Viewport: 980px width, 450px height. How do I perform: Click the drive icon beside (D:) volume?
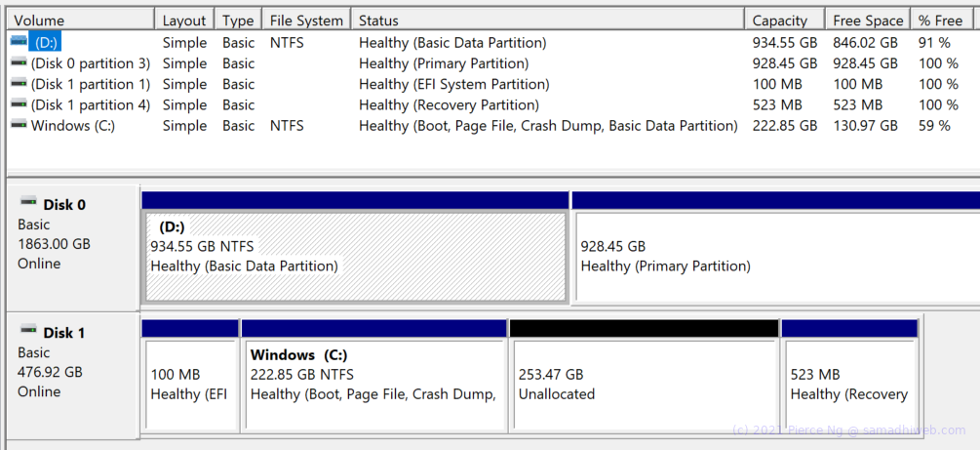point(19,42)
